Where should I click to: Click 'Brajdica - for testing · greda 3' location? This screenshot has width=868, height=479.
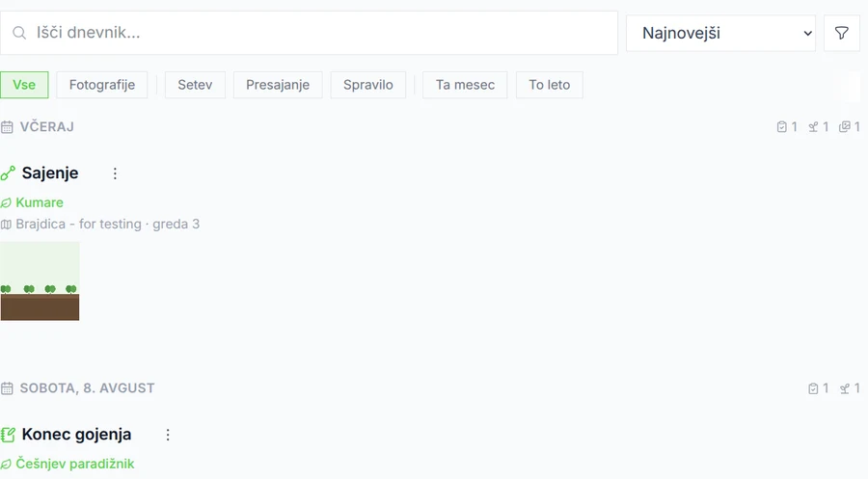click(107, 224)
